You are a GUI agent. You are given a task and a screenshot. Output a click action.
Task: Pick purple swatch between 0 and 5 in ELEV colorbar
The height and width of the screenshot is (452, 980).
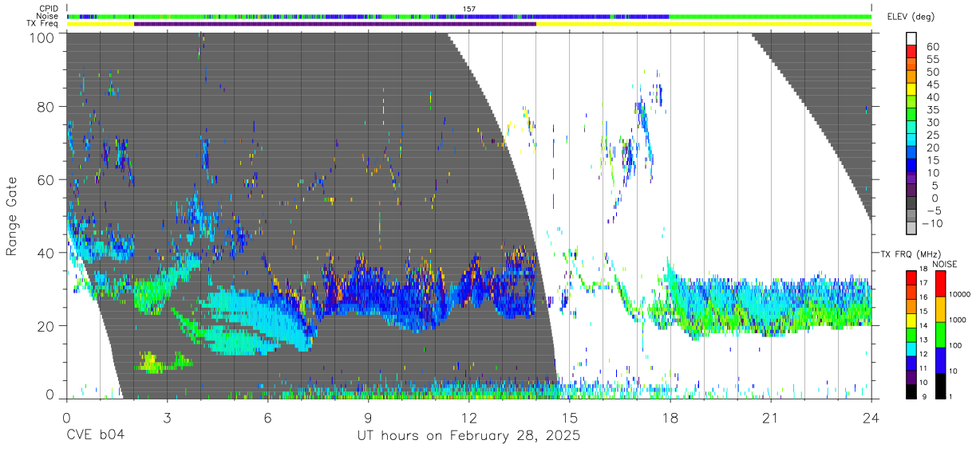[912, 191]
